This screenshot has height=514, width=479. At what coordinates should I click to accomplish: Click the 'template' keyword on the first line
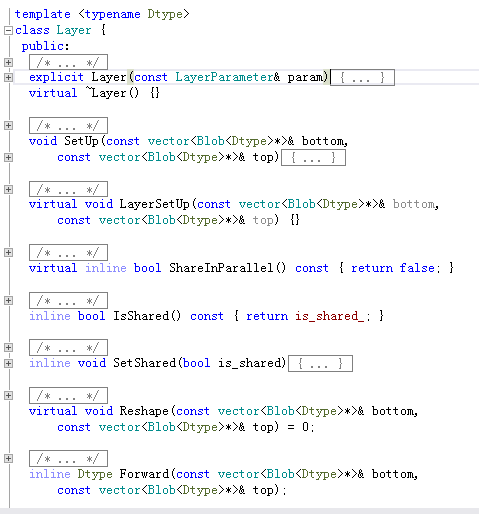tap(43, 14)
